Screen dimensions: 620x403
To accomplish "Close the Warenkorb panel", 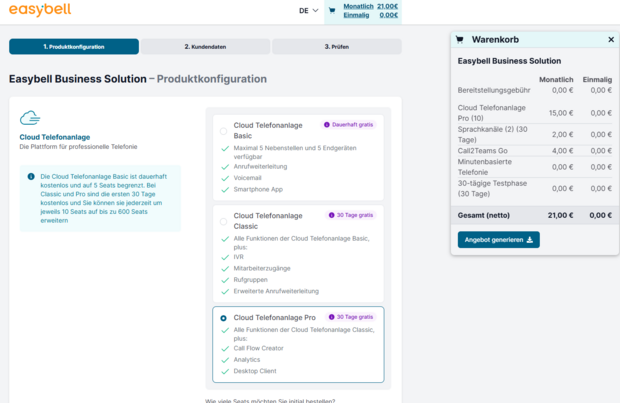I will tap(611, 40).
